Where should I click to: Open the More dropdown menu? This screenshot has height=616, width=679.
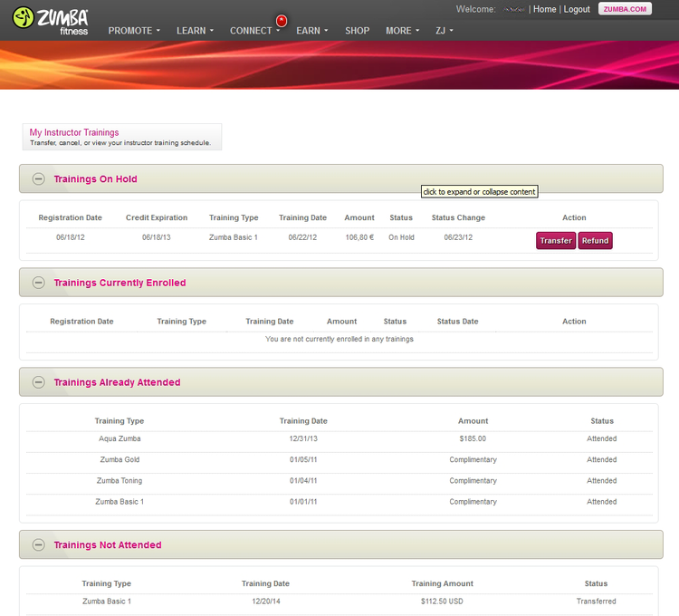402,31
